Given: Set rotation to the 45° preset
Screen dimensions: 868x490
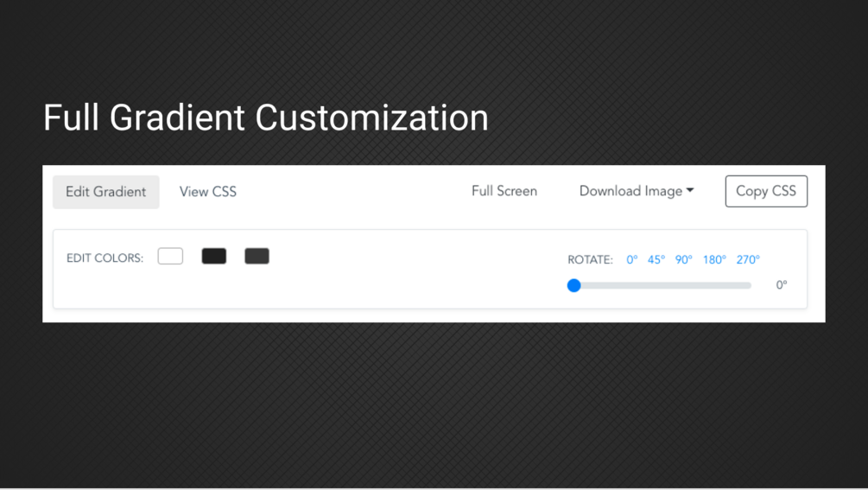Looking at the screenshot, I should (656, 259).
